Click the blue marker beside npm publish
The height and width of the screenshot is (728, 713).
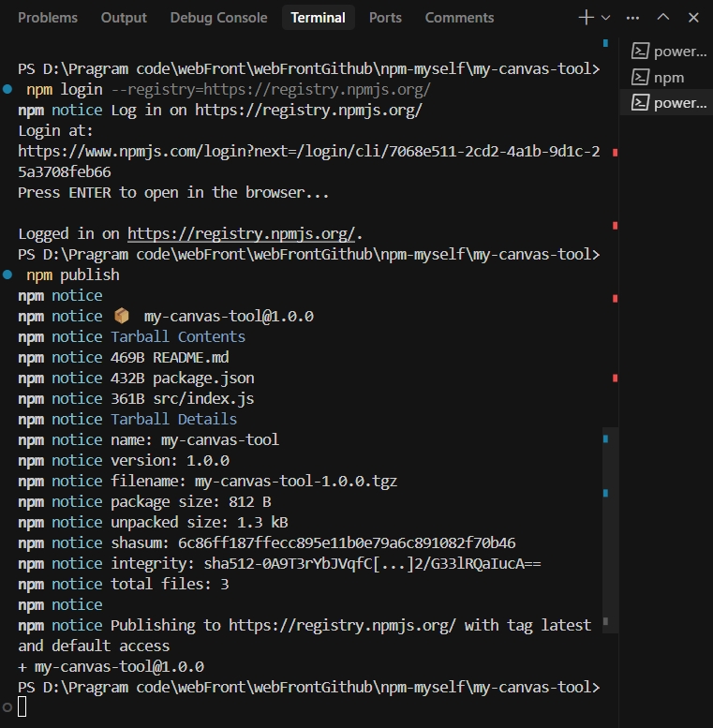[7, 275]
